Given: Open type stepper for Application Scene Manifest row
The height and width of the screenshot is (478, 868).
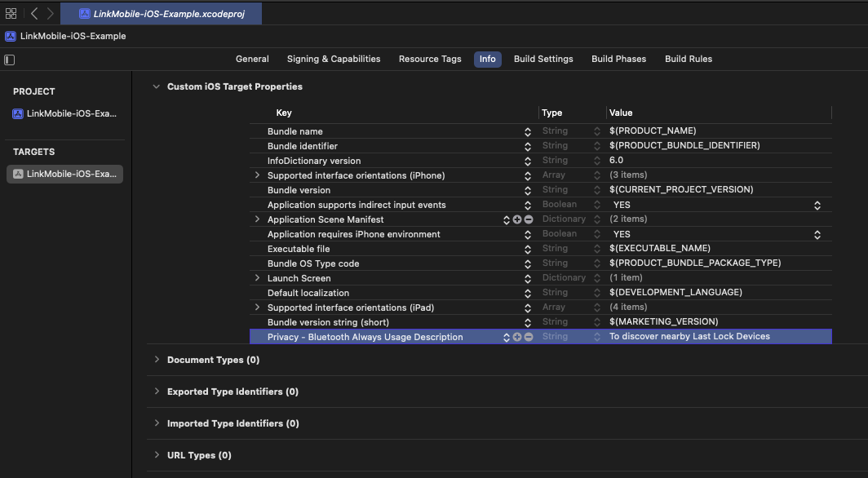Looking at the screenshot, I should 597,219.
